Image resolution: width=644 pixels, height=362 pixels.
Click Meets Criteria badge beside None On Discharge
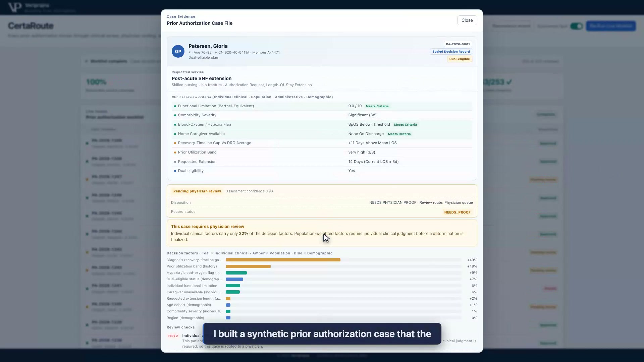click(399, 134)
